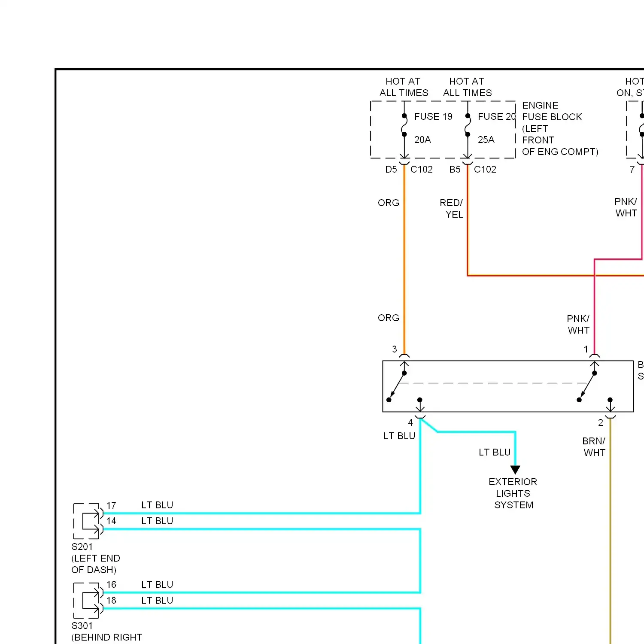The height and width of the screenshot is (644, 644).
Task: Click the S201 label text
Action: [82, 547]
